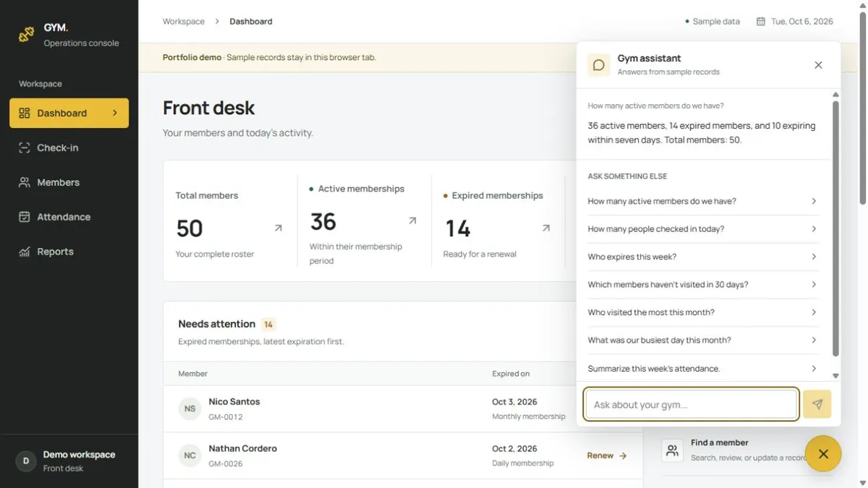Click member ID GM-0026
868x488 pixels.
226,464
